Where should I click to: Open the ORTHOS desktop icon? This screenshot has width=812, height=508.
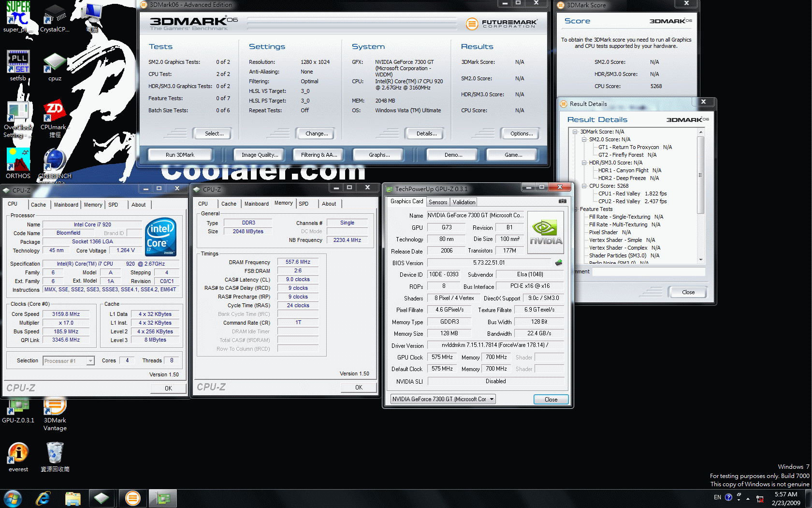coord(18,164)
